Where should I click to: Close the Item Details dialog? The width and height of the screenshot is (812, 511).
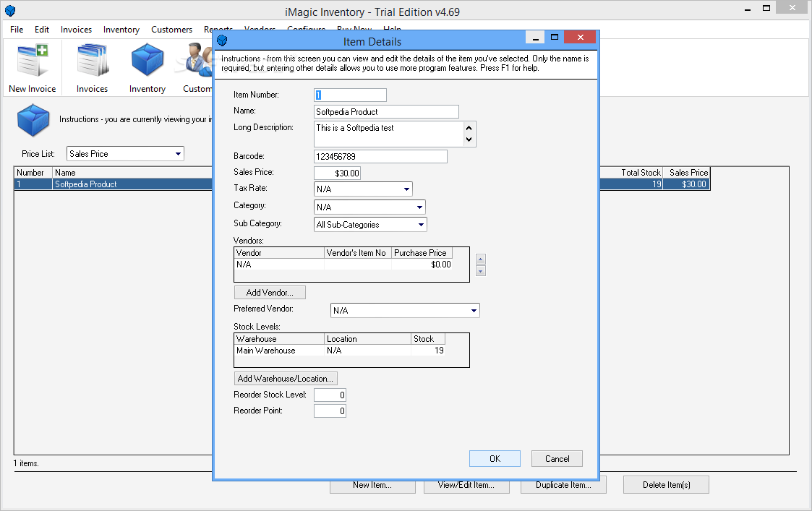point(580,38)
